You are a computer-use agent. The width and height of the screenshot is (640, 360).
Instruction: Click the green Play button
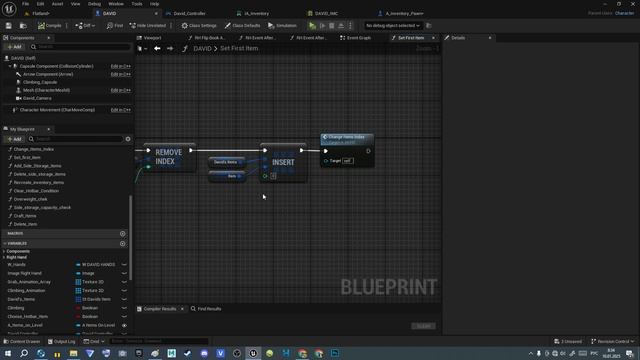(x=312, y=26)
